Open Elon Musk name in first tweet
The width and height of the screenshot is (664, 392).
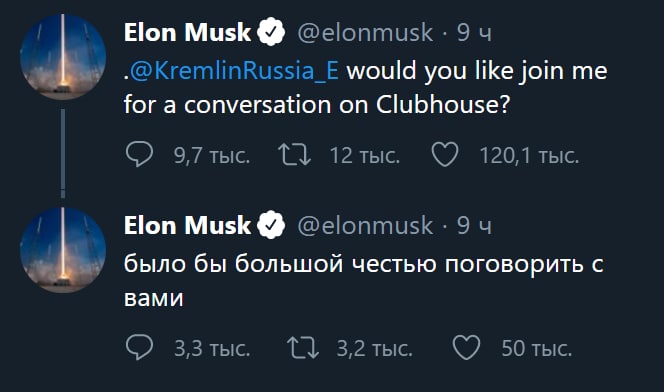(x=187, y=33)
